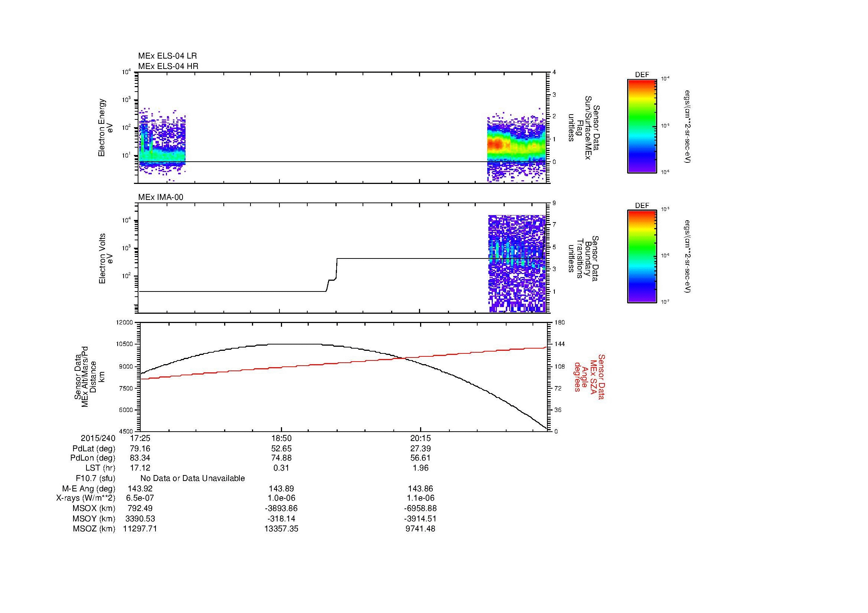
Task: Click the 'Electron Energy eV' axis label
Action: pyautogui.click(x=105, y=128)
